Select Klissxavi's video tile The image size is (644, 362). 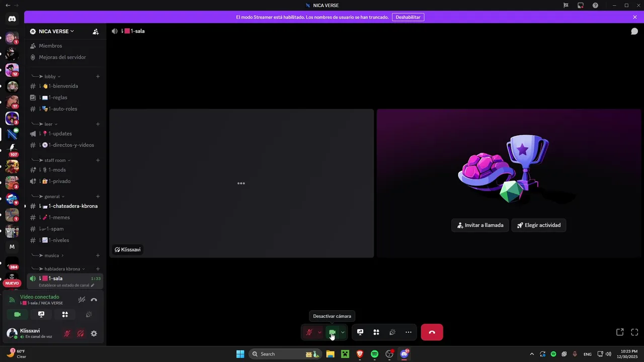tap(242, 184)
